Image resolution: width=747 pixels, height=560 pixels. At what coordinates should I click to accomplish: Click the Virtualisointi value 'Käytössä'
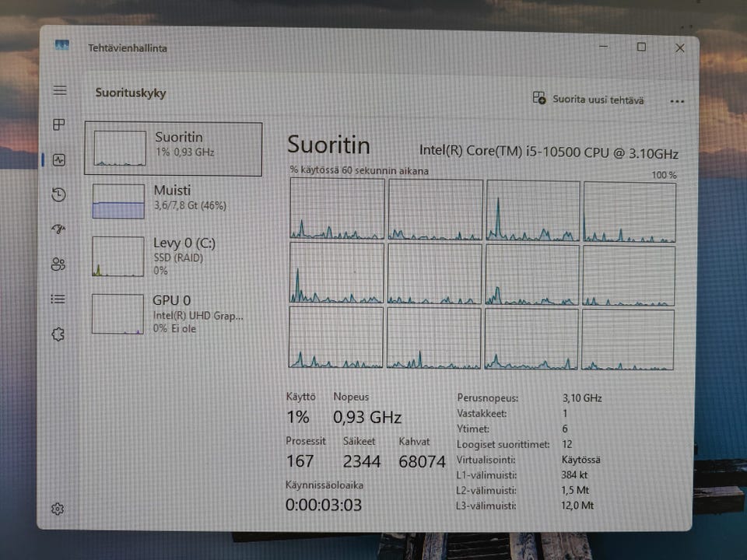point(580,460)
